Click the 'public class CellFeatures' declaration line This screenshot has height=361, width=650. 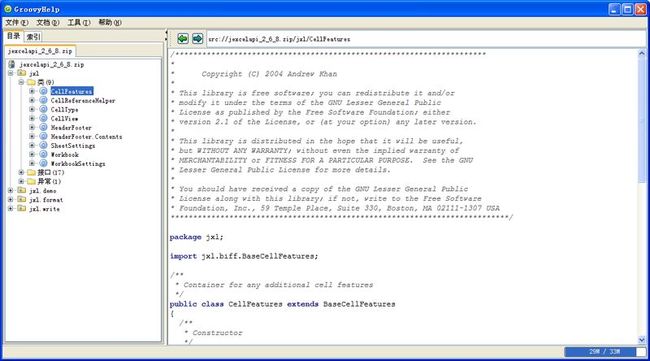(x=282, y=304)
